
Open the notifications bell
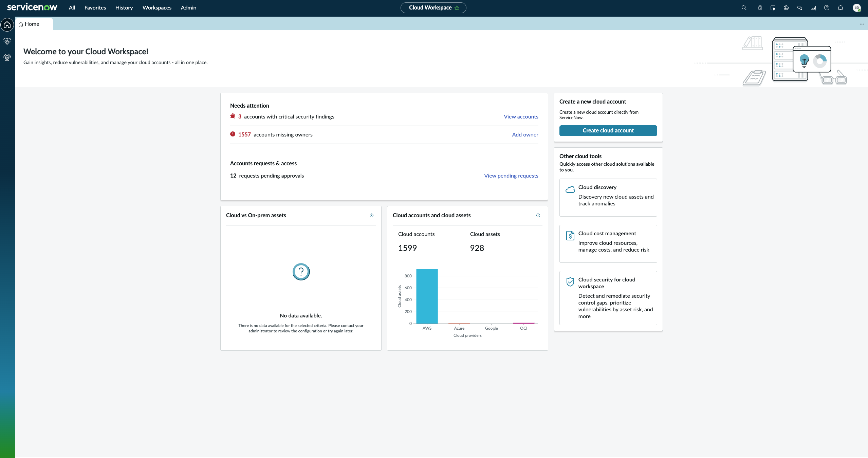click(x=841, y=8)
